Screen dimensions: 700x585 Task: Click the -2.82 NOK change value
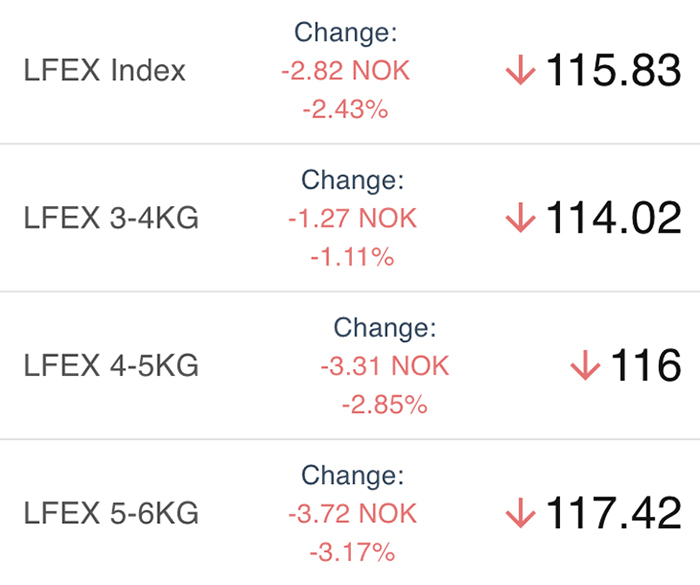click(346, 71)
